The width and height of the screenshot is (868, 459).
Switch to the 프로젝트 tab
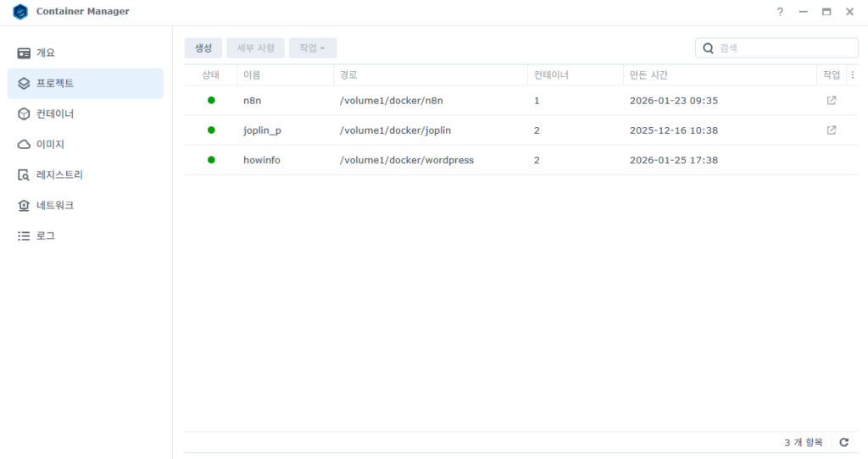[x=85, y=84]
